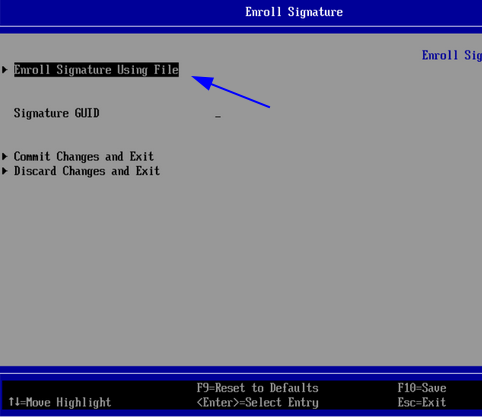Click the Signature GUID value field
482x417 pixels.
click(218, 116)
